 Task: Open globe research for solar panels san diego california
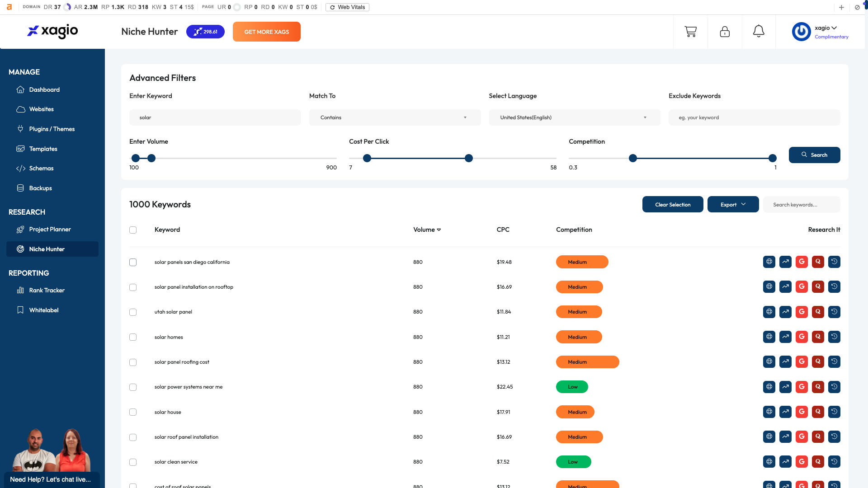tap(769, 262)
